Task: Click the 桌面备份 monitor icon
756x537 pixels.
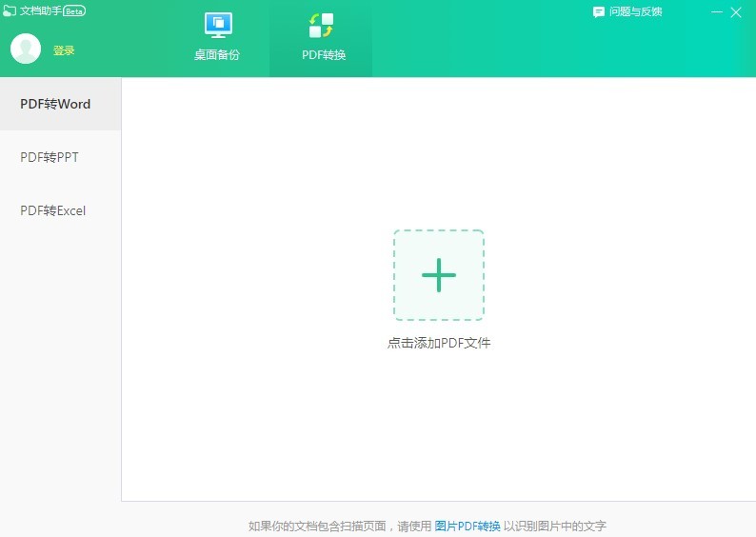Action: [x=218, y=25]
